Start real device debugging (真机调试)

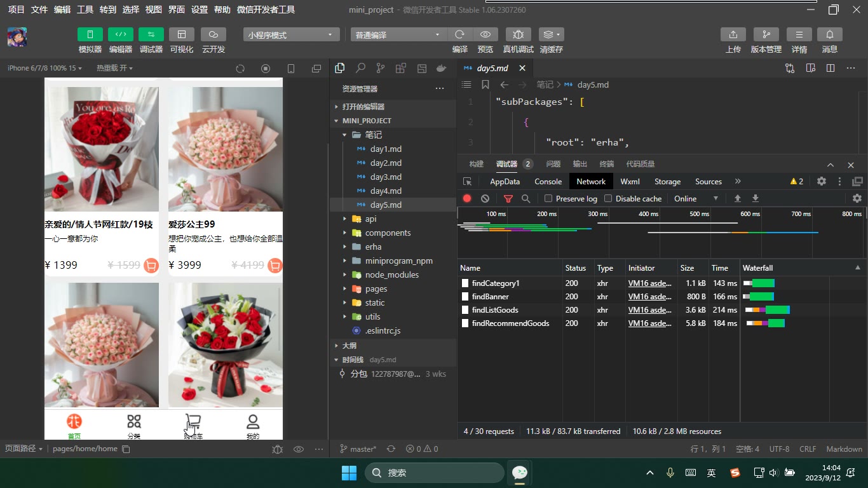coord(519,34)
